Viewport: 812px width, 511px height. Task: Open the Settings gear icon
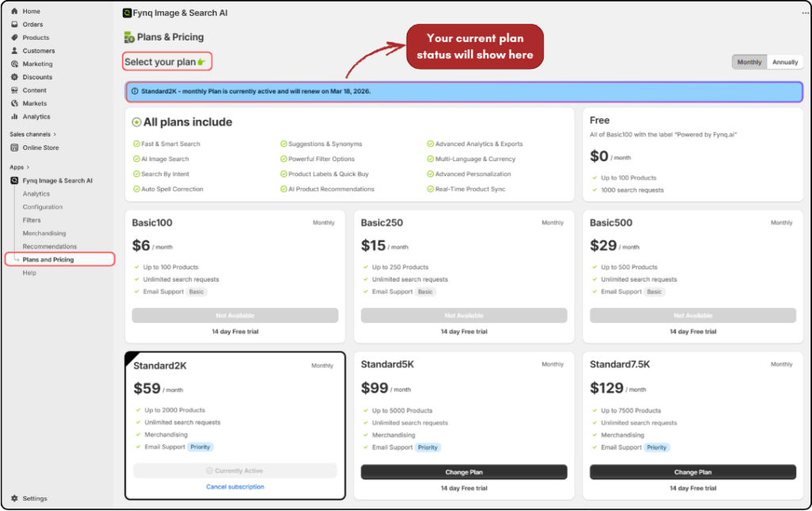14,498
